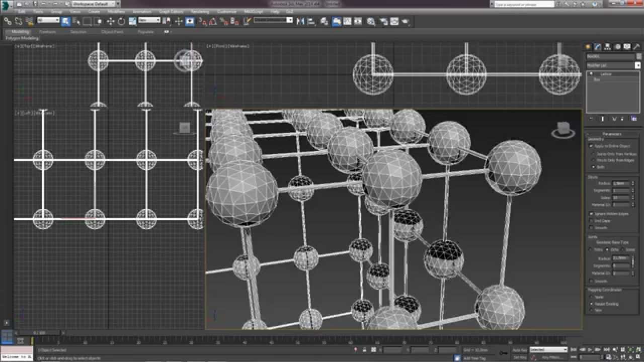Click Go to End playback button
The height and width of the screenshot is (362, 644).
click(x=605, y=349)
